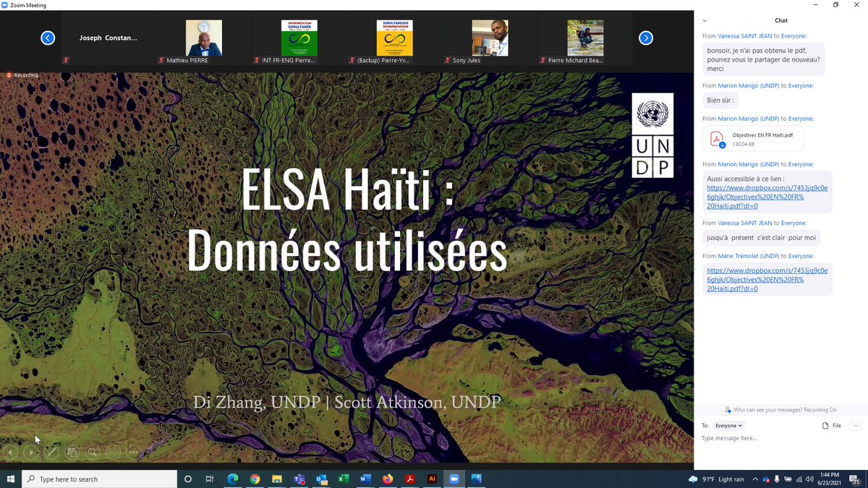Click the taskbar search box
This screenshot has width=868, height=488.
(x=99, y=479)
